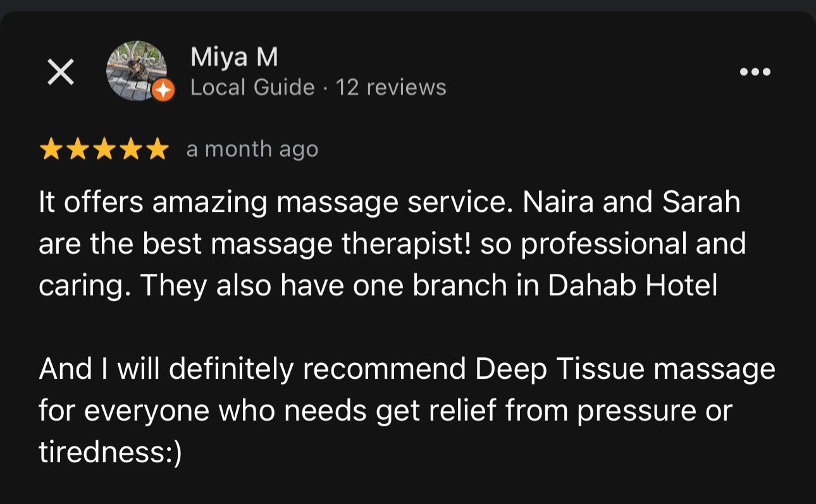Click the word 'tiredness:)' ending the review
The width and height of the screenshot is (816, 504).
pyautogui.click(x=111, y=453)
